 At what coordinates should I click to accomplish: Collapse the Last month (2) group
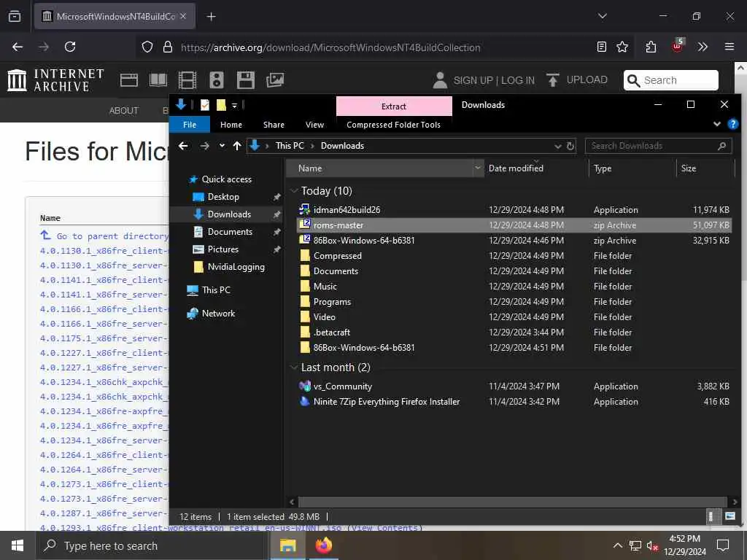coord(294,367)
